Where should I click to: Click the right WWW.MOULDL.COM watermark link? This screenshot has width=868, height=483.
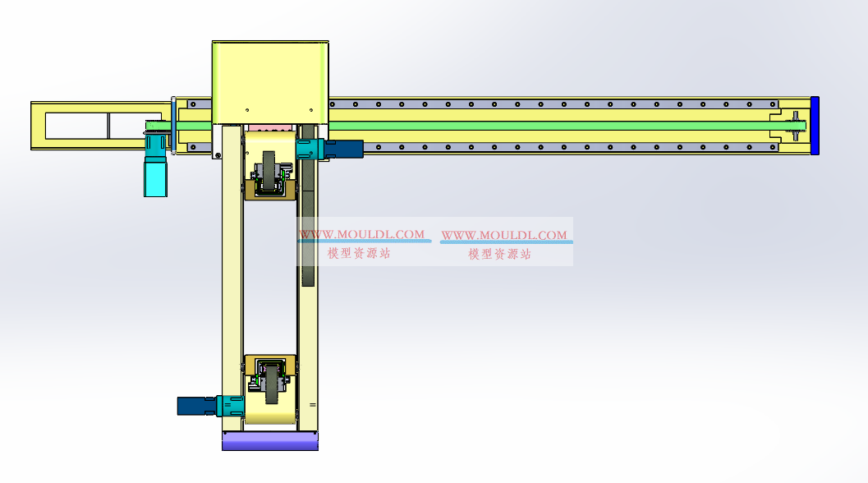pyautogui.click(x=503, y=236)
